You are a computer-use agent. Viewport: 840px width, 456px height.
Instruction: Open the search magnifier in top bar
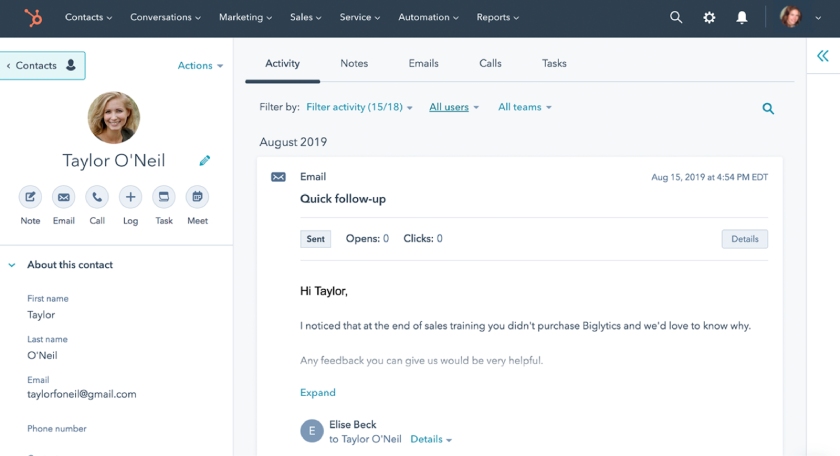[676, 17]
